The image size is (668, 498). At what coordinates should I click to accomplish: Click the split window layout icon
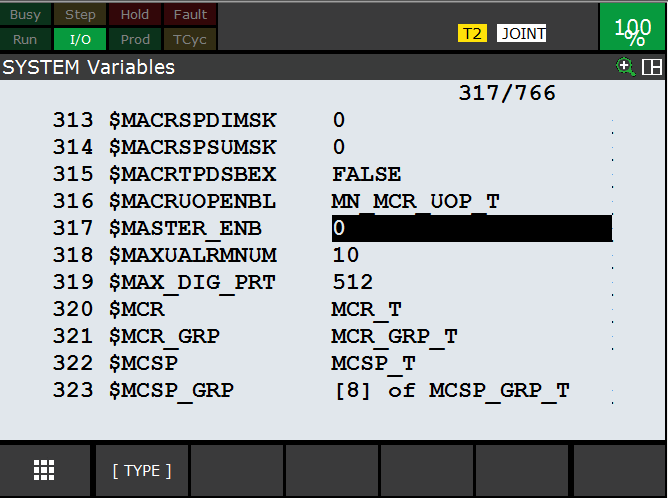click(652, 67)
